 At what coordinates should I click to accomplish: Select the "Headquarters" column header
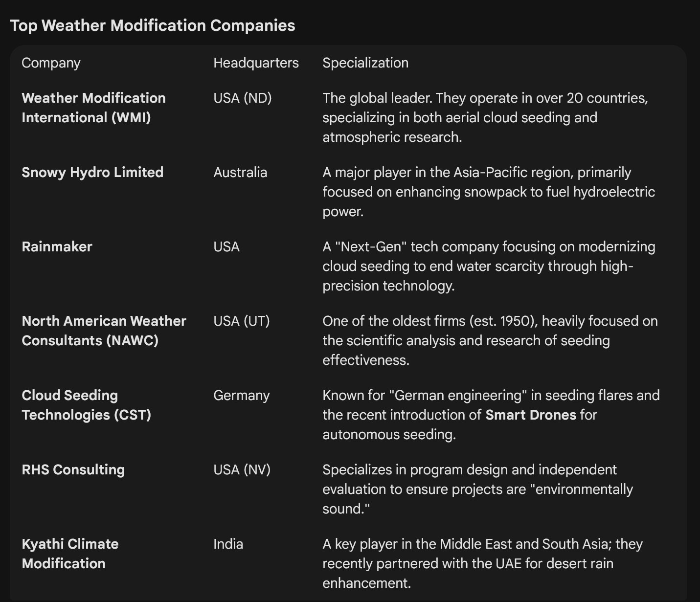point(256,63)
